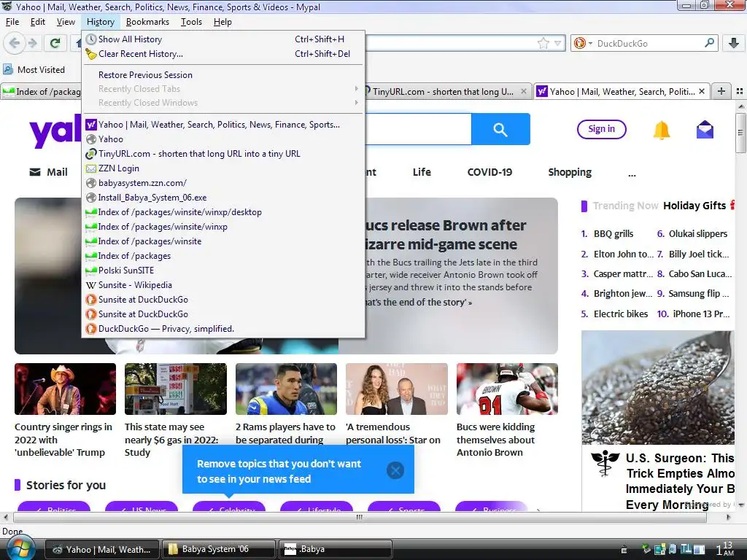Open Bucs release Brown headline
The image size is (747, 560).
tap(446, 234)
